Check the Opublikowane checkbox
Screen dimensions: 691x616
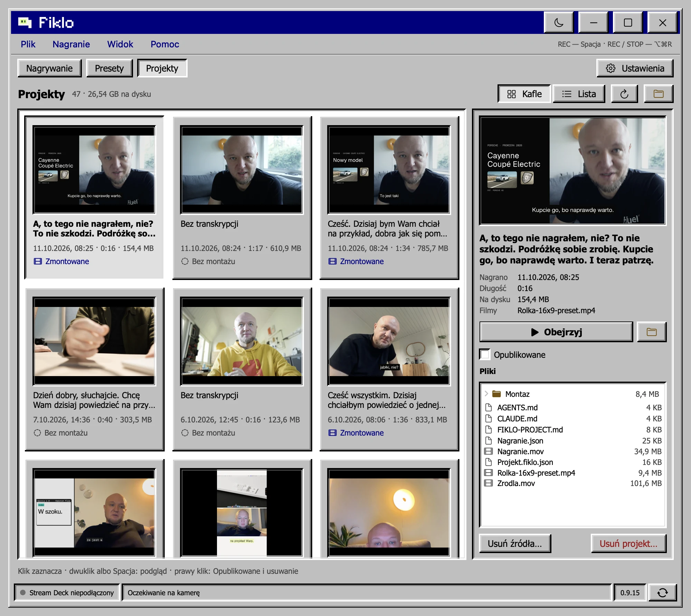[x=485, y=354]
